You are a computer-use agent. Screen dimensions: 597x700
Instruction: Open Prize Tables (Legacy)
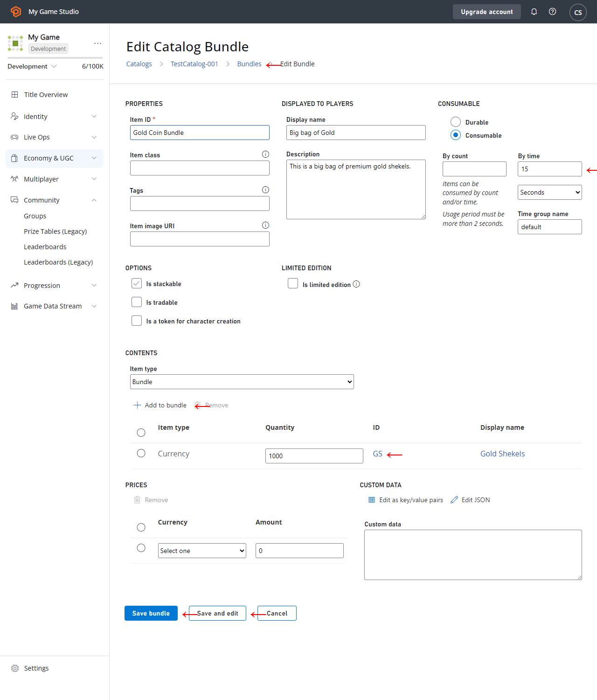[56, 231]
